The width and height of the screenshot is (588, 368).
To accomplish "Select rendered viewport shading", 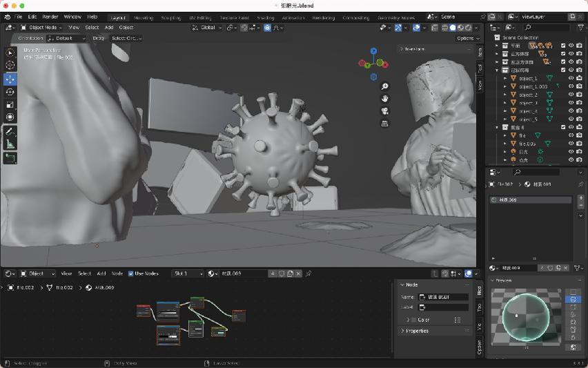I will click(469, 28).
